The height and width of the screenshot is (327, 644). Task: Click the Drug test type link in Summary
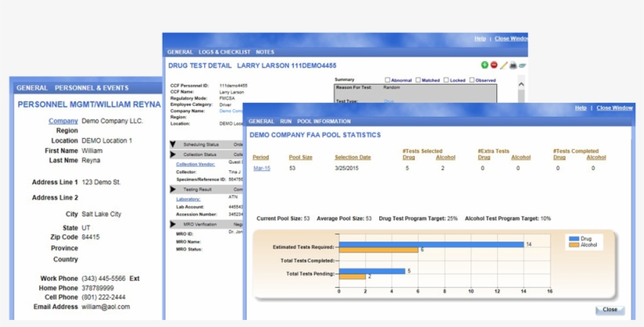(389, 101)
